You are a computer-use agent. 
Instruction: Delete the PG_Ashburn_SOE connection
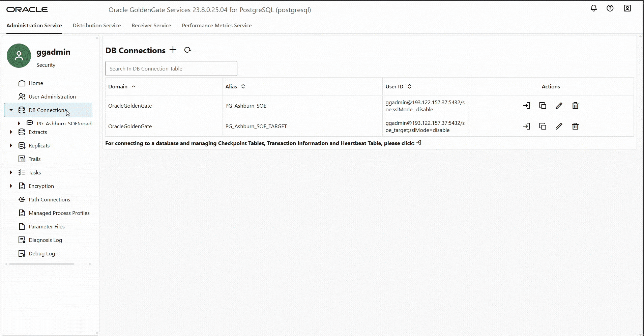tap(575, 106)
